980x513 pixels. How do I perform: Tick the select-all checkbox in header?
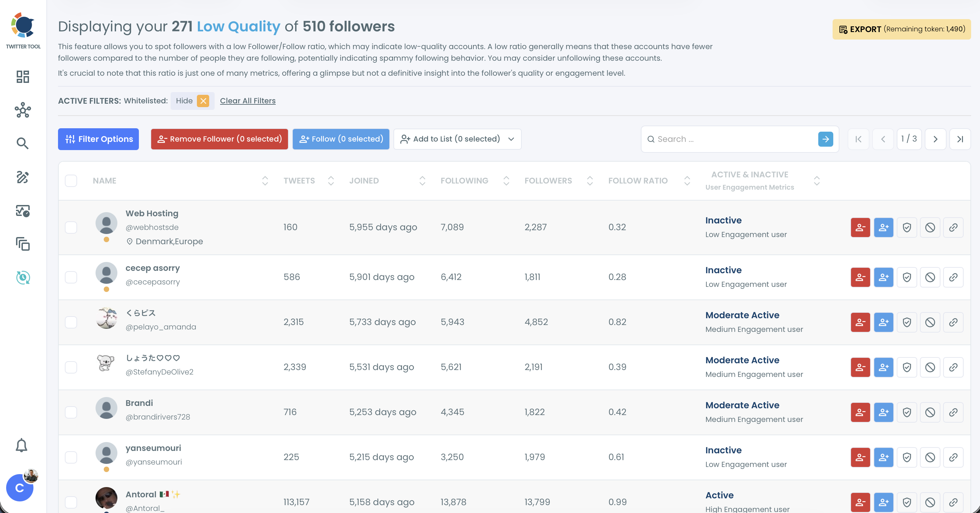tap(71, 181)
